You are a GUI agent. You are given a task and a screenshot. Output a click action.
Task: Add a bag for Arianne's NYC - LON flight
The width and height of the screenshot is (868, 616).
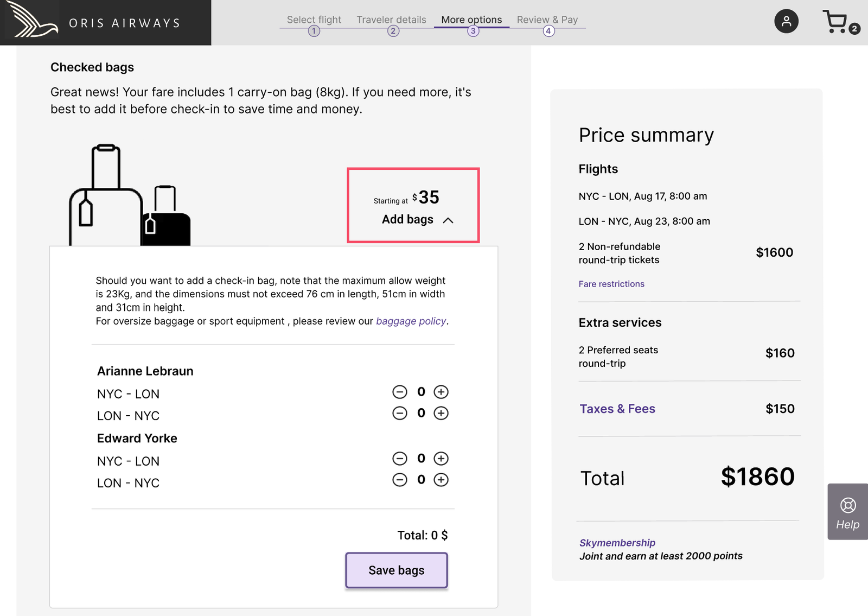click(x=441, y=392)
